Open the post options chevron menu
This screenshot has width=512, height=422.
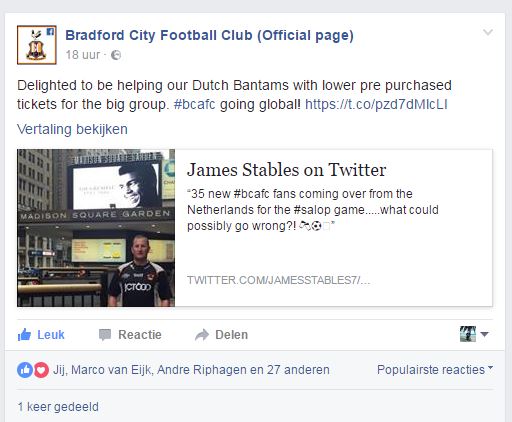pos(488,32)
